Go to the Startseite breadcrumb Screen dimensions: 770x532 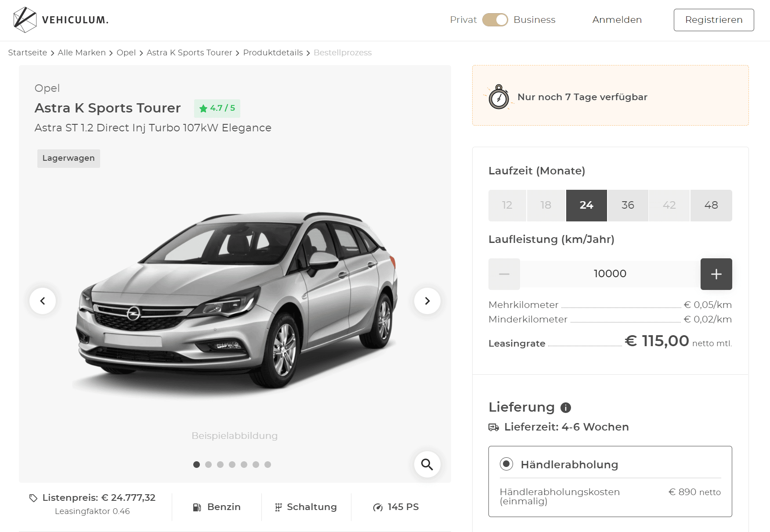click(28, 53)
